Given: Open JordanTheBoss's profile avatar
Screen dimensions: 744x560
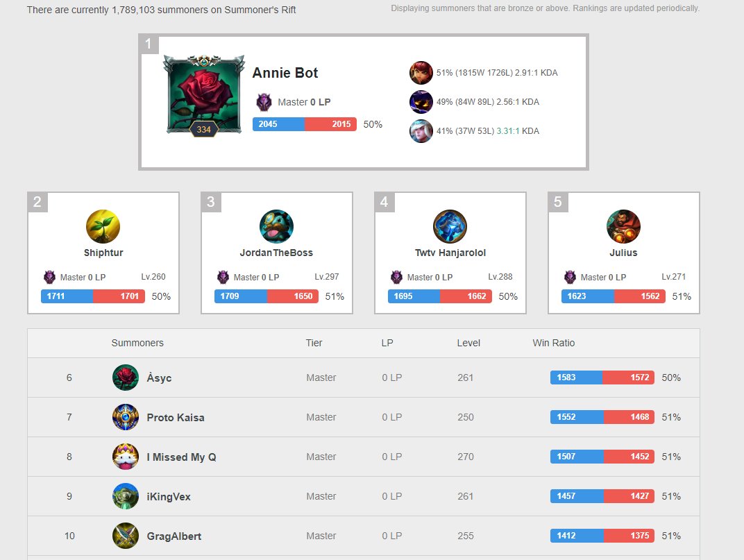Looking at the screenshot, I should coord(277,226).
